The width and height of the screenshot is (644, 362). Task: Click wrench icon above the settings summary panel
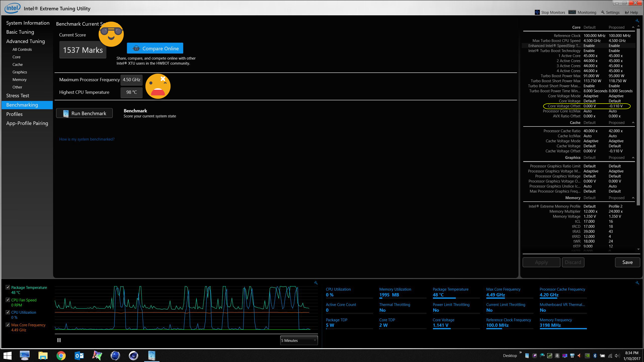click(637, 21)
